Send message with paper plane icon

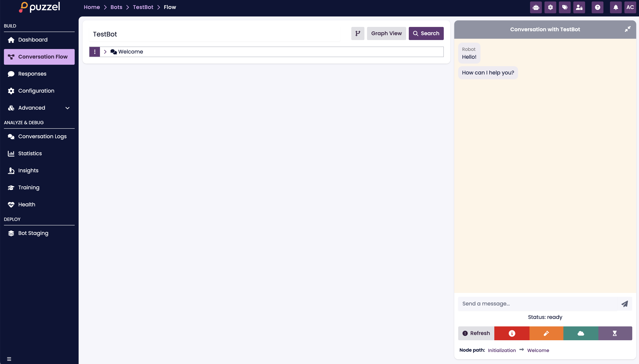pos(625,304)
